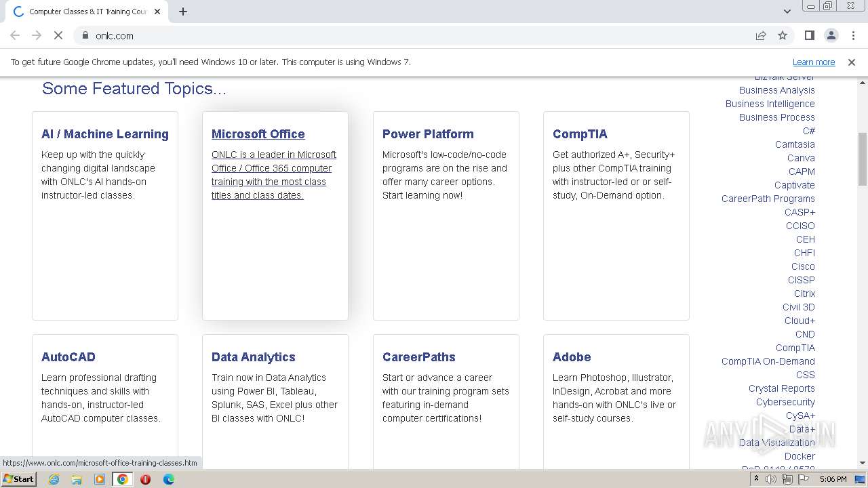Screen dimensions: 868x488
Task: Click the scrollbar up arrow
Action: (x=863, y=82)
